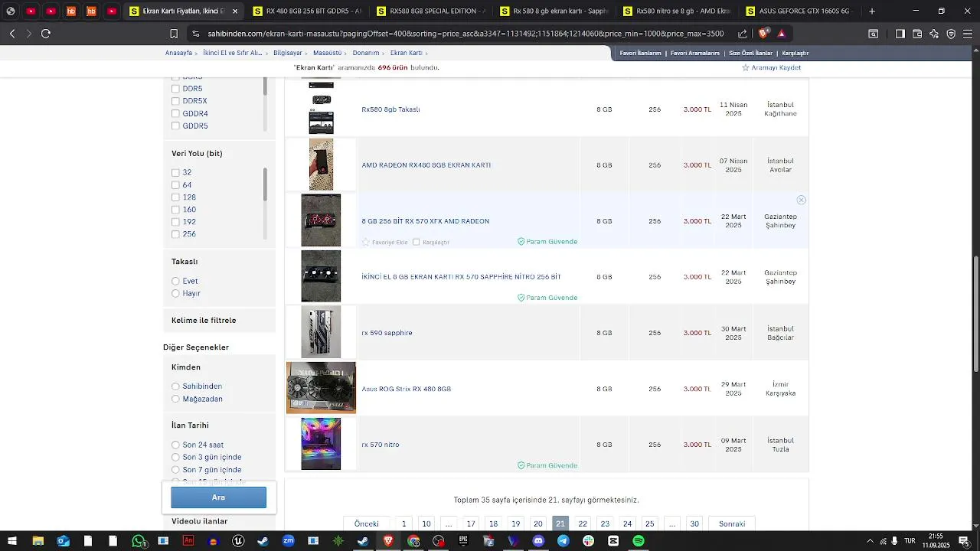Tick the 32 bit data path checkbox
The image size is (980, 551).
tap(175, 173)
